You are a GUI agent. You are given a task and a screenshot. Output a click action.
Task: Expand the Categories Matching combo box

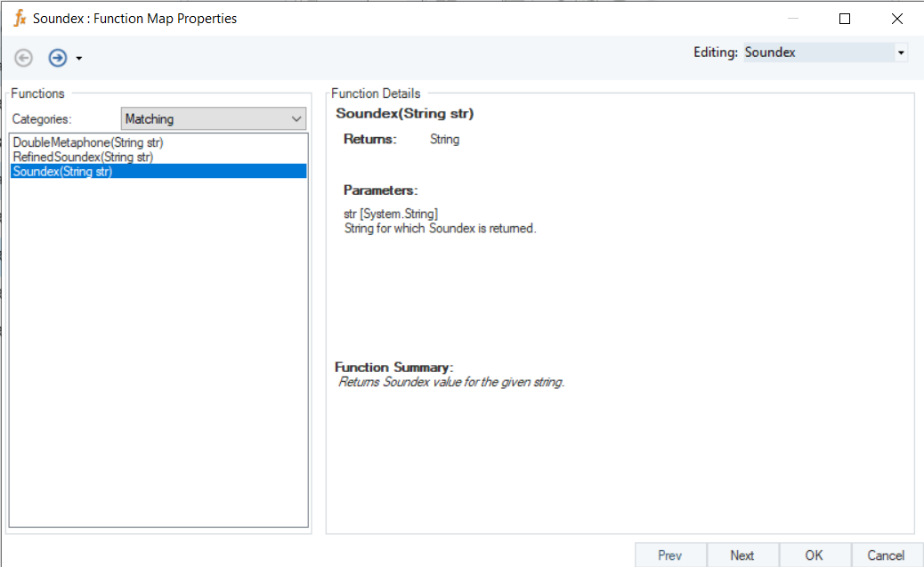pyautogui.click(x=296, y=118)
